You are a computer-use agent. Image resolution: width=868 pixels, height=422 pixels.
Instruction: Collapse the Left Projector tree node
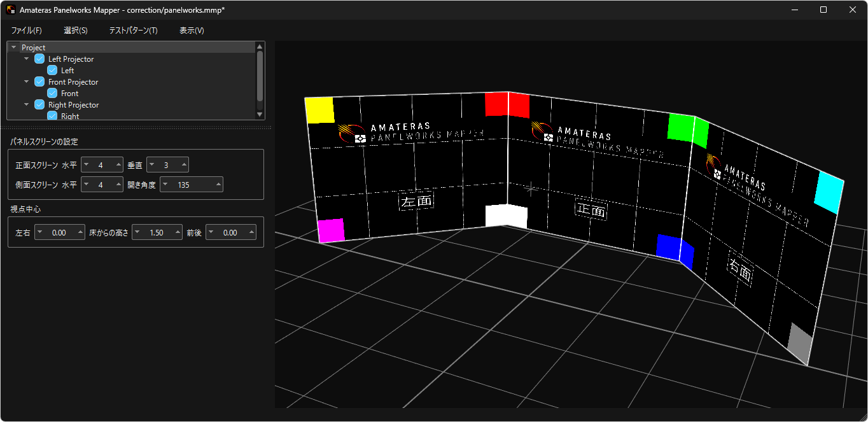[27, 59]
